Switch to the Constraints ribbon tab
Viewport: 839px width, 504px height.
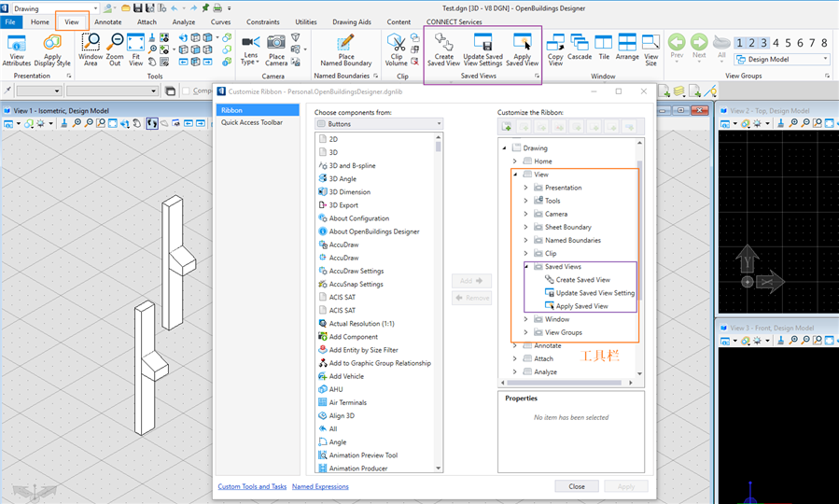click(263, 22)
